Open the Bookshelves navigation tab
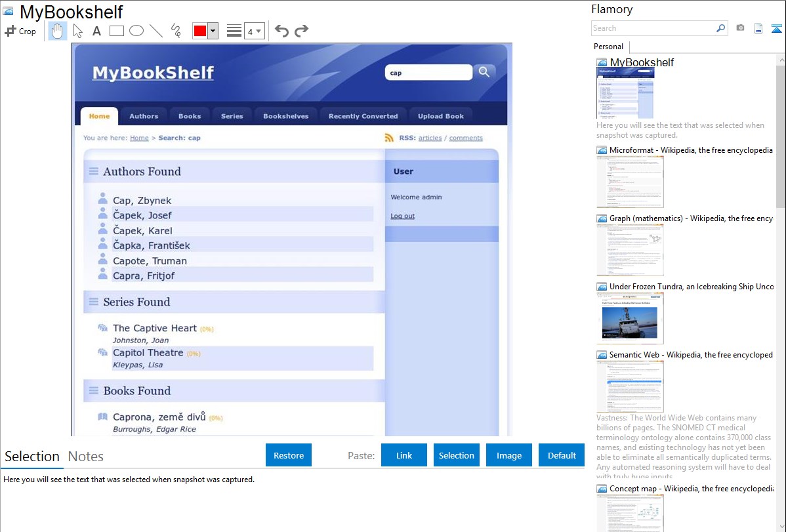Viewport: 786px width, 532px height. pos(285,116)
